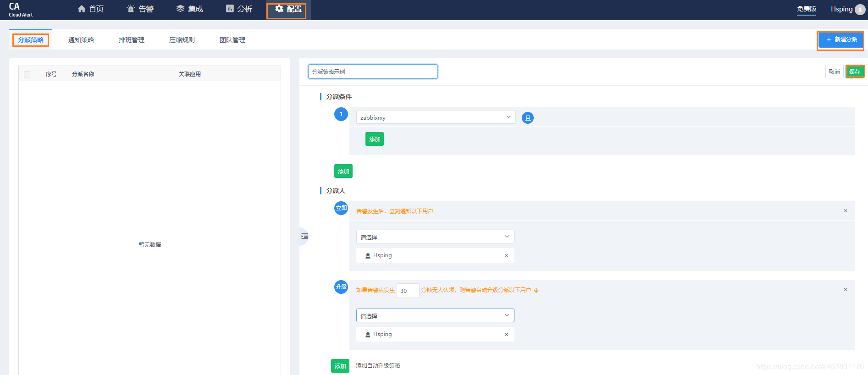Open the 请选择 dropdown under 升级
The height and width of the screenshot is (375, 868).
tap(435, 316)
